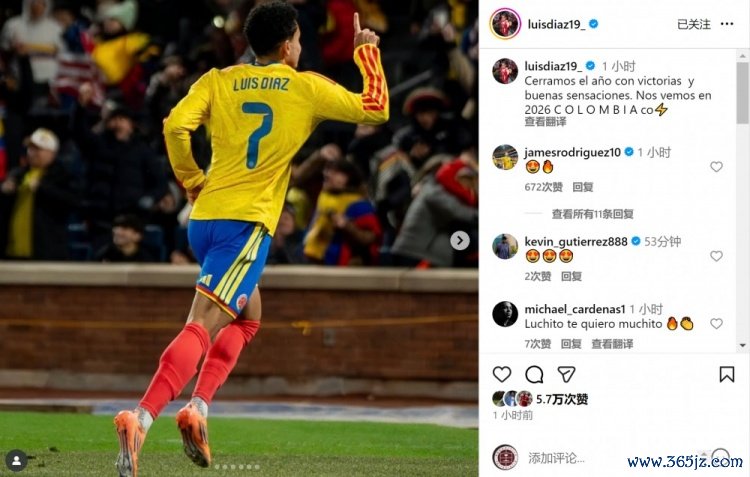Screen dimensions: 750x477
Task: Save the post with the bookmark icon
Action: point(727,374)
